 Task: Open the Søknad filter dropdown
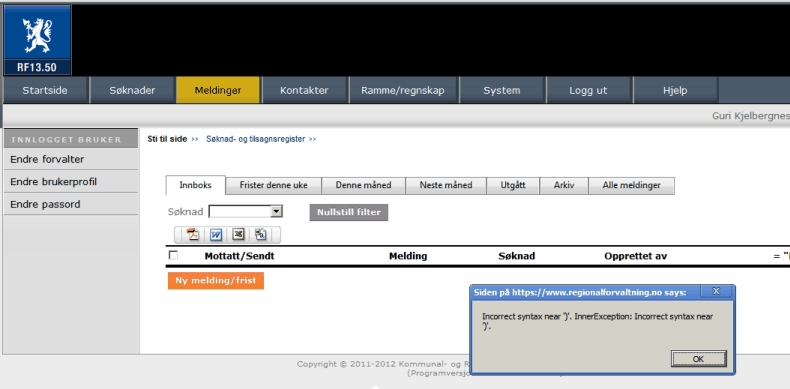point(276,212)
